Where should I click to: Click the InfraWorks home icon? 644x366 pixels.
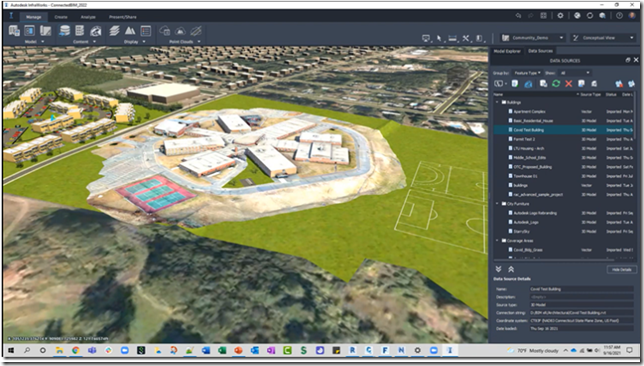(x=11, y=16)
